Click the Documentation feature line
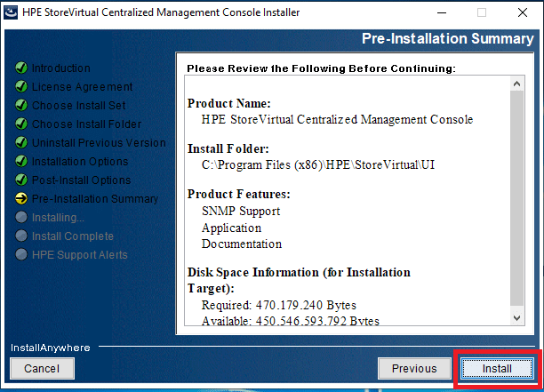 242,244
